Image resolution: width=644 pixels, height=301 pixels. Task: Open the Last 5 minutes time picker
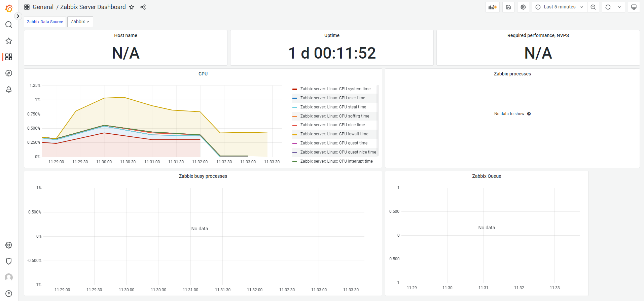560,7
